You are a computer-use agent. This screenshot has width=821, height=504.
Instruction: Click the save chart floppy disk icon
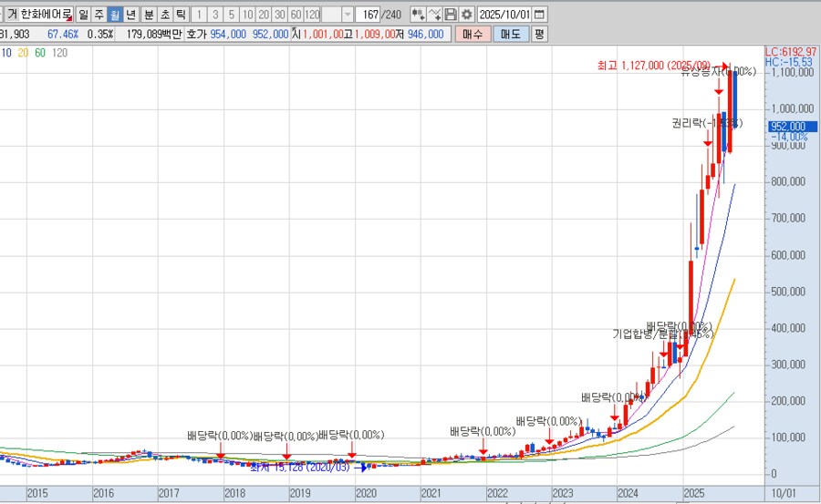451,15
